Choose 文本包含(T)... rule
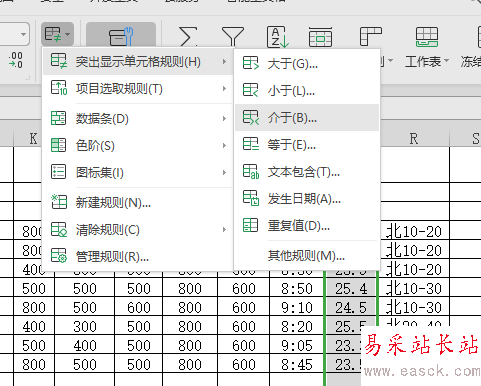The image size is (481, 386). coord(307,172)
